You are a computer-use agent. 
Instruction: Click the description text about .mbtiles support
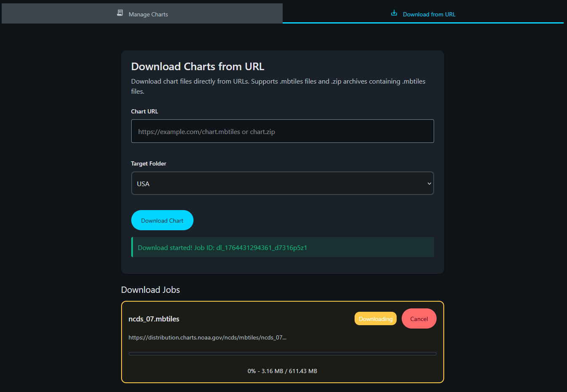278,82
